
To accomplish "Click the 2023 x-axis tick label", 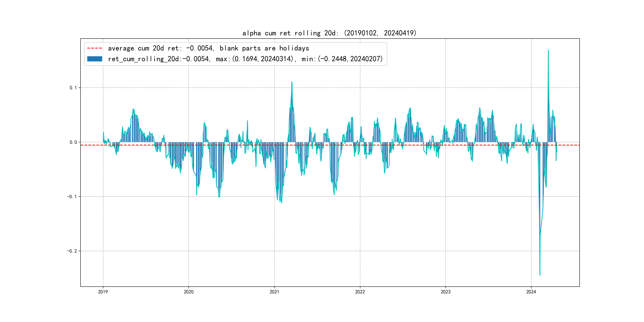I will [x=445, y=292].
